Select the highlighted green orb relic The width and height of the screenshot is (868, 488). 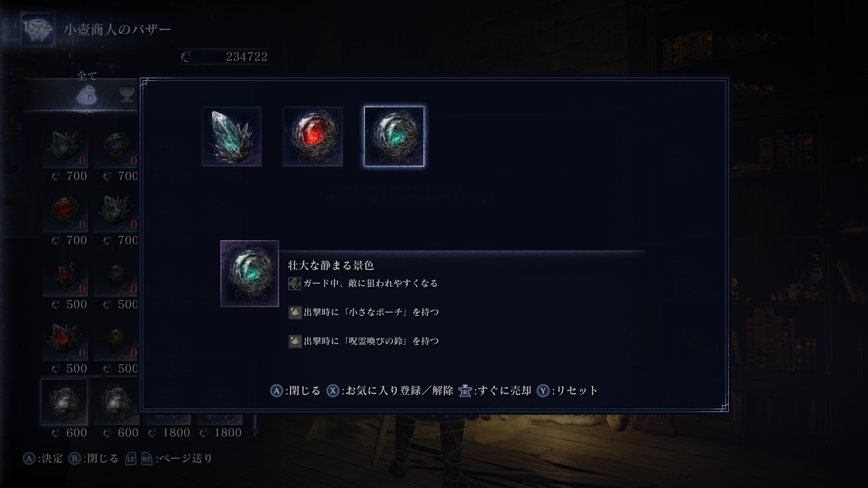point(394,137)
